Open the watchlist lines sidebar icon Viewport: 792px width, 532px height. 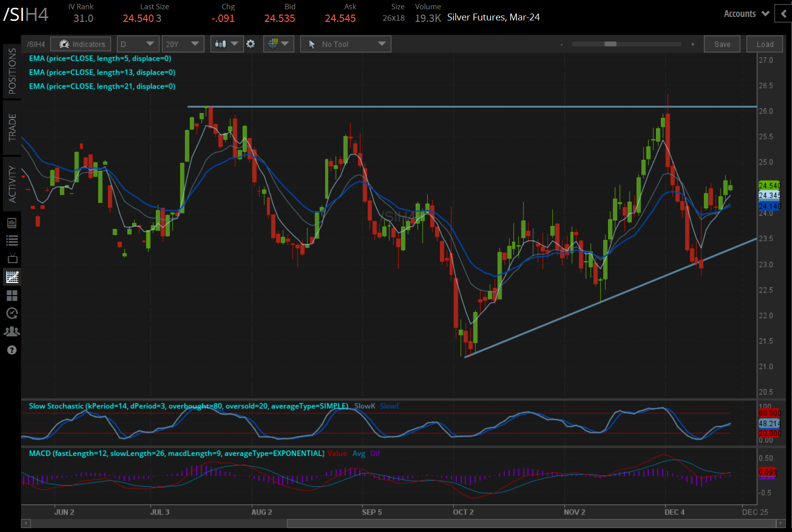pos(12,240)
